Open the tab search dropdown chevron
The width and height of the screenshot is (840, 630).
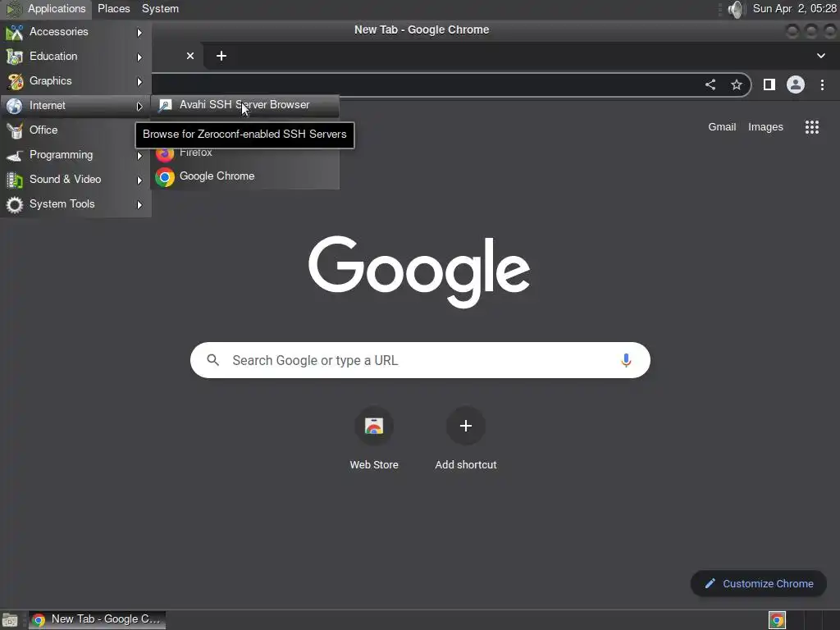tap(820, 56)
